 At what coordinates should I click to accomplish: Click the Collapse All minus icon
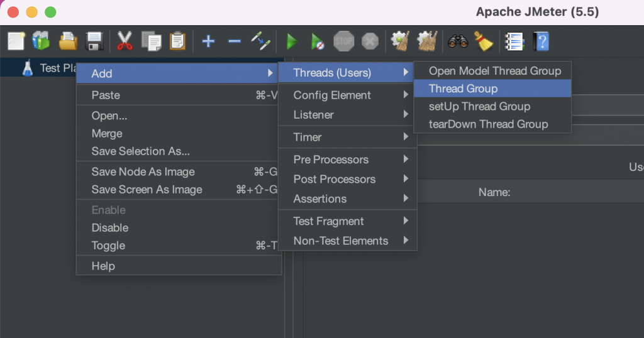click(235, 42)
